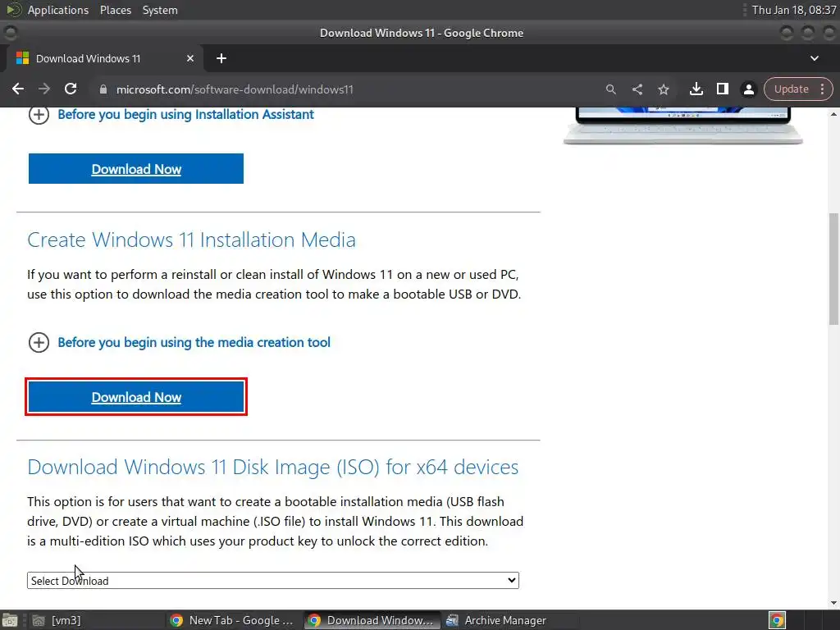
Task: Open the System menu
Action: click(x=160, y=10)
